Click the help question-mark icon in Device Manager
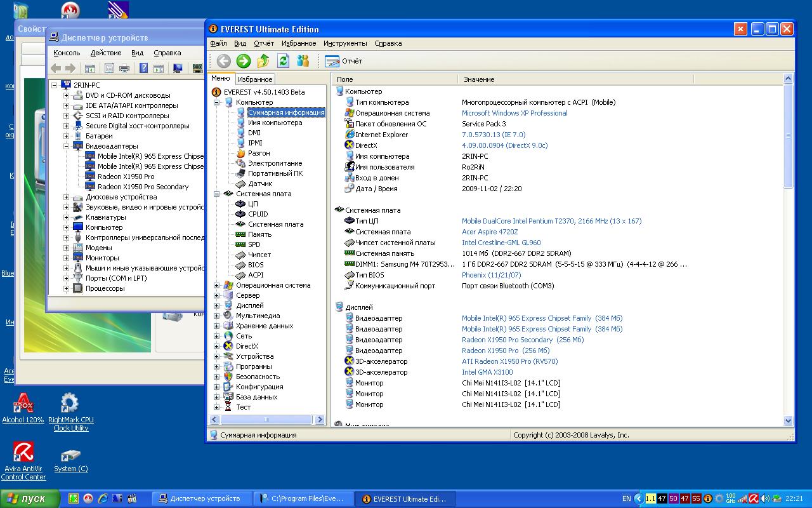The height and width of the screenshot is (508, 812). click(144, 69)
